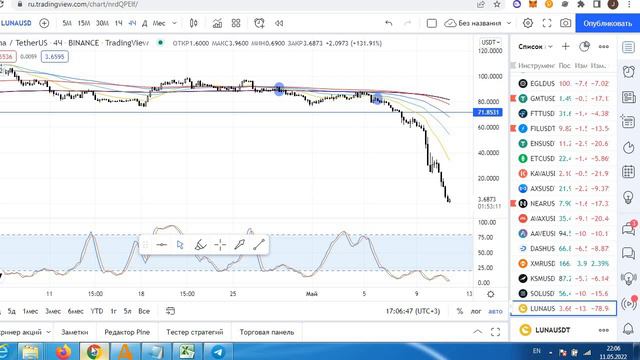Toggle percent scale mode
The image size is (640, 360).
(x=460, y=311)
